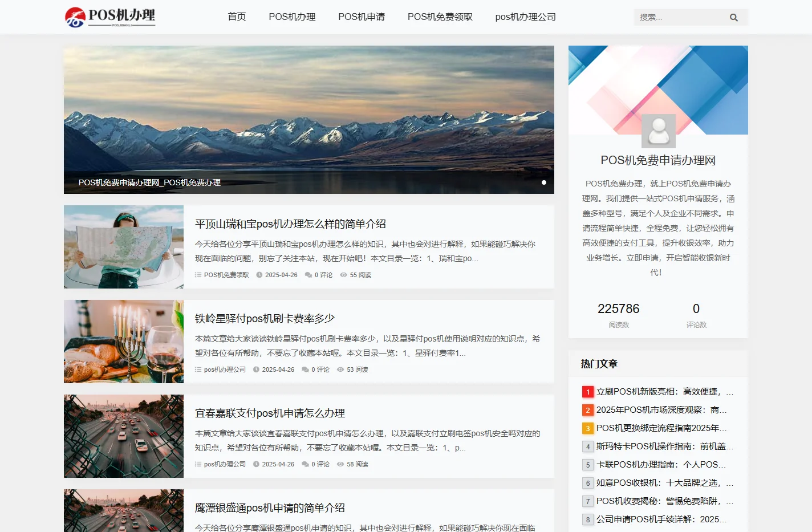Open article 铁岭星驿付pos机刷卡费率多少
The width and height of the screenshot is (812, 532).
click(x=265, y=319)
